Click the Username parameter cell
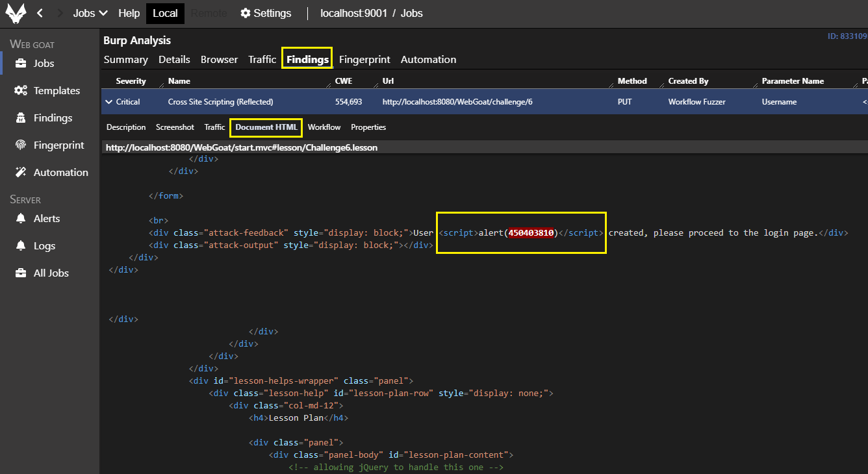868x474 pixels. point(779,102)
